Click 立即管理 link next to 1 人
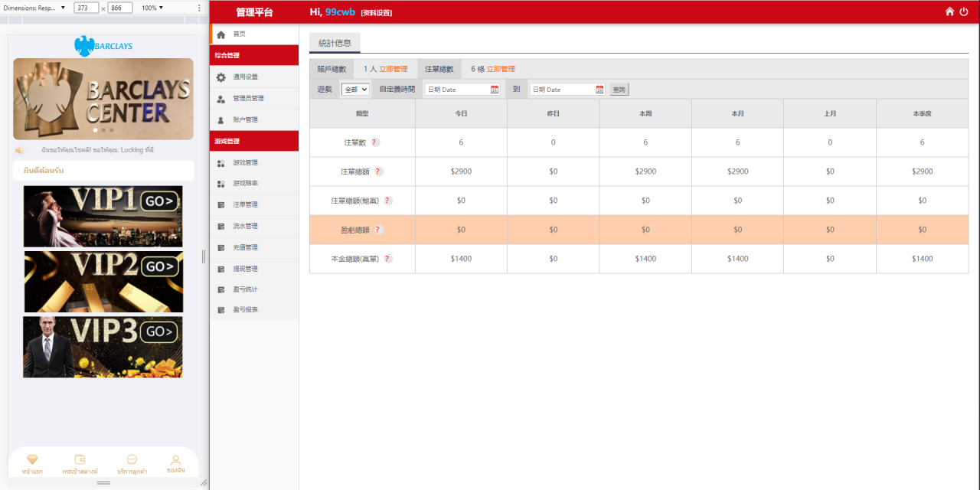Screen dimensions: 980x490 point(394,69)
